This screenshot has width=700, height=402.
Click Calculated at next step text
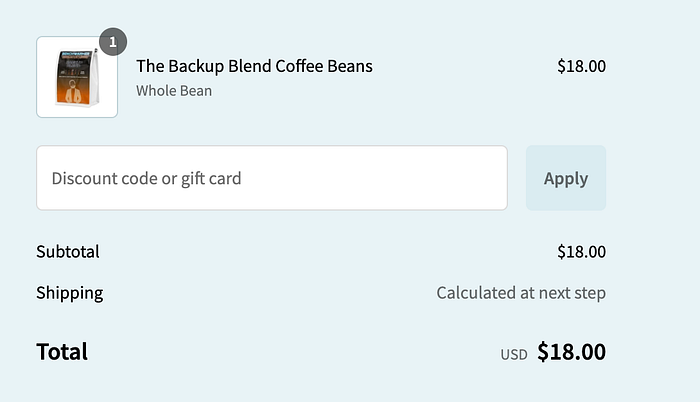[x=521, y=293]
